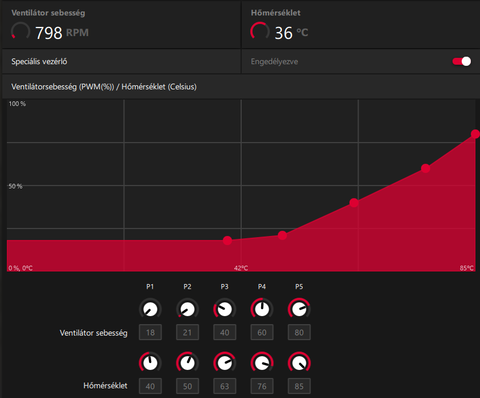
Task: Click the Hőmérséklet row label near dials
Action: 105,386
